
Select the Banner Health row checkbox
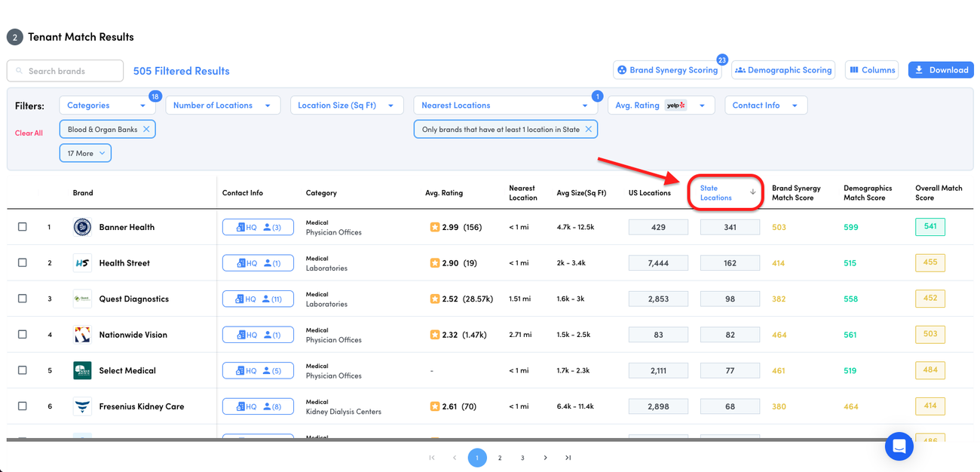[22, 227]
